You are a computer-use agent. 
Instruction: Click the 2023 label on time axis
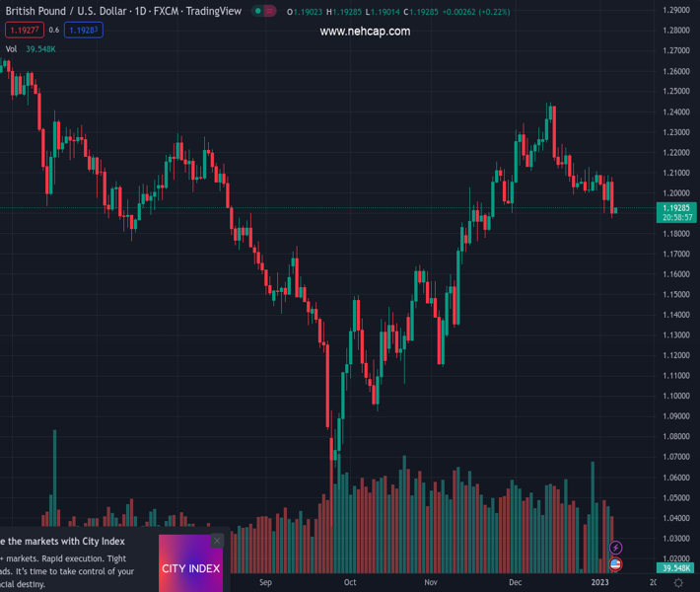click(x=601, y=583)
